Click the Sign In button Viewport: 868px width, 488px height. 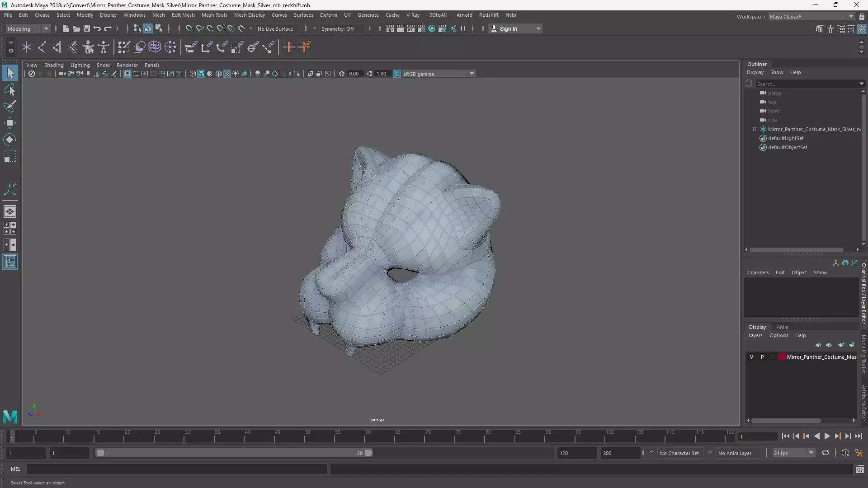pos(508,28)
